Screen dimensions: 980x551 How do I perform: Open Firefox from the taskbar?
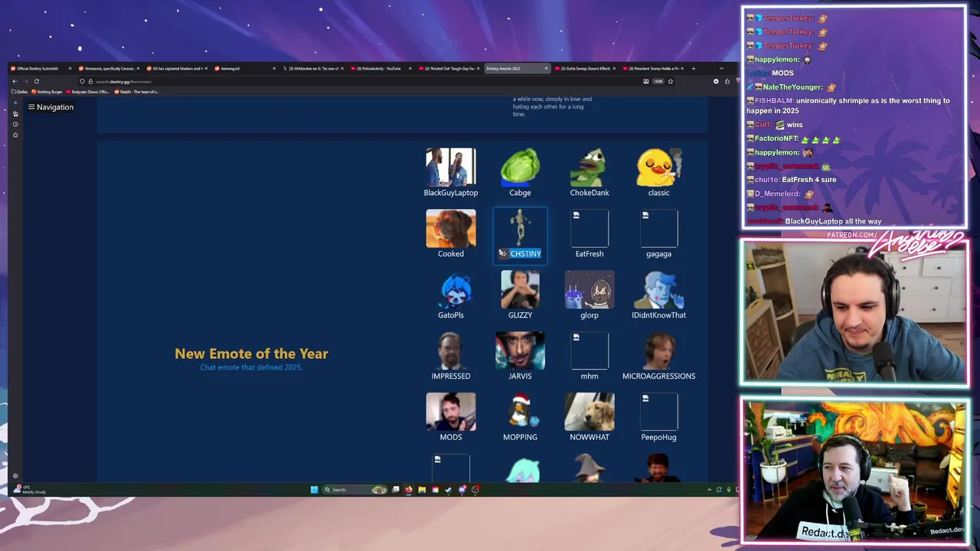pos(409,490)
